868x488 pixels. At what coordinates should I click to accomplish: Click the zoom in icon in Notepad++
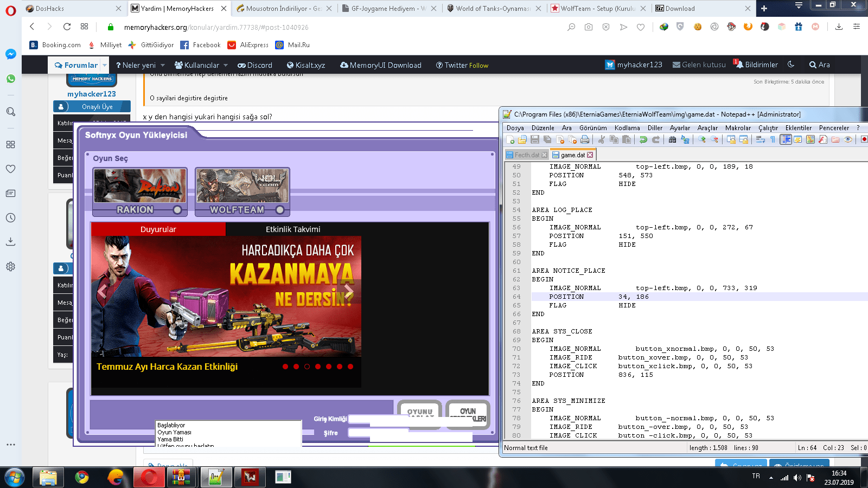pos(702,140)
